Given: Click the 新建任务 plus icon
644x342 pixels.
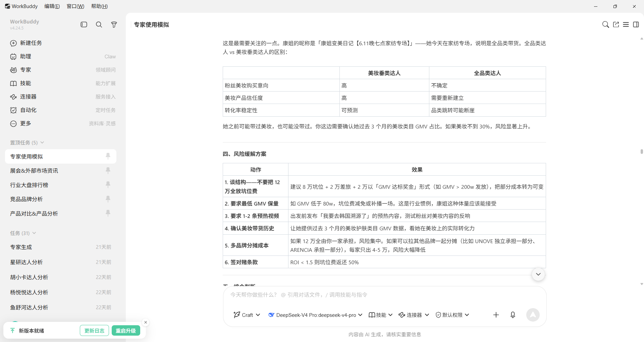Looking at the screenshot, I should (13, 43).
